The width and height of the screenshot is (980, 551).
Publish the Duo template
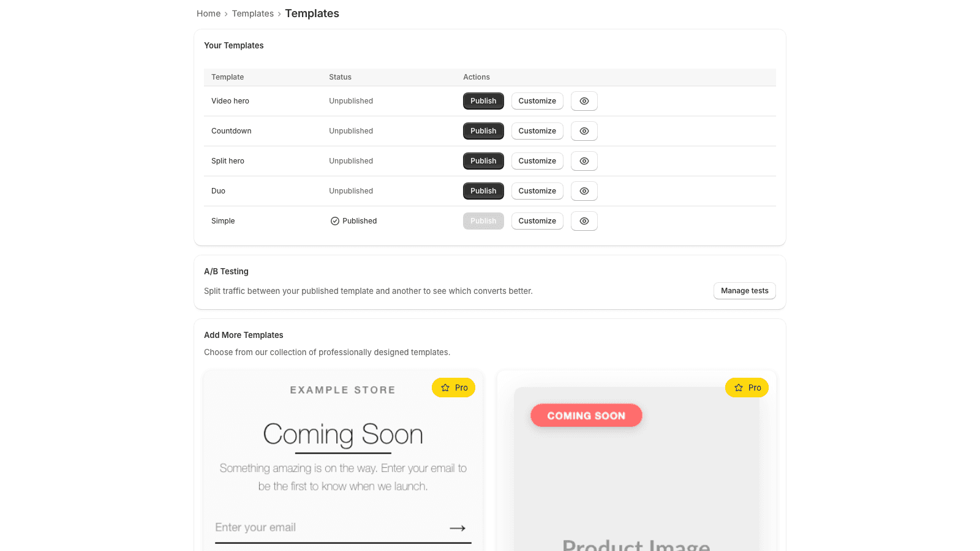click(483, 191)
